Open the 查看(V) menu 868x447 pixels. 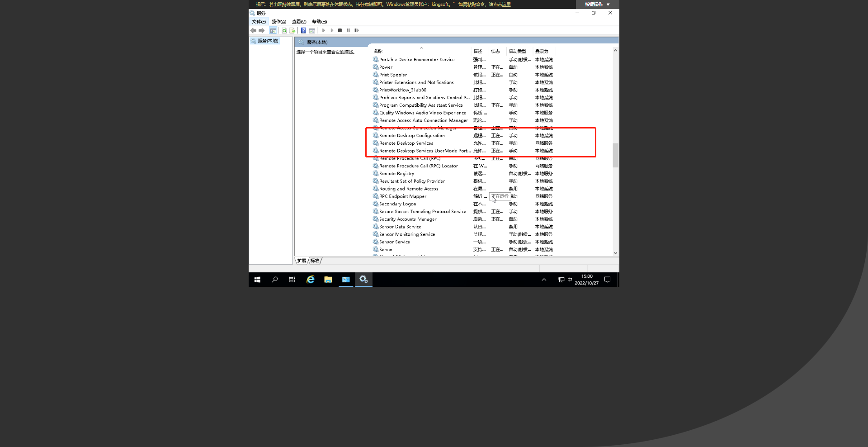pyautogui.click(x=299, y=22)
